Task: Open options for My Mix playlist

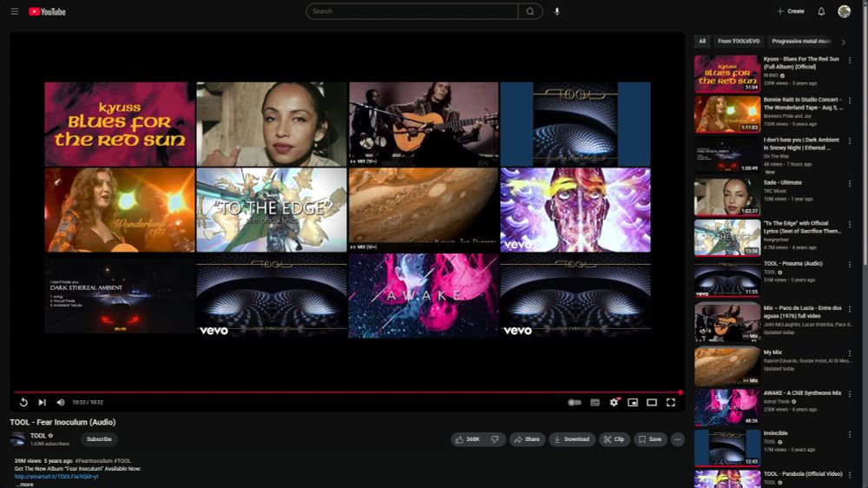Action: tap(850, 353)
